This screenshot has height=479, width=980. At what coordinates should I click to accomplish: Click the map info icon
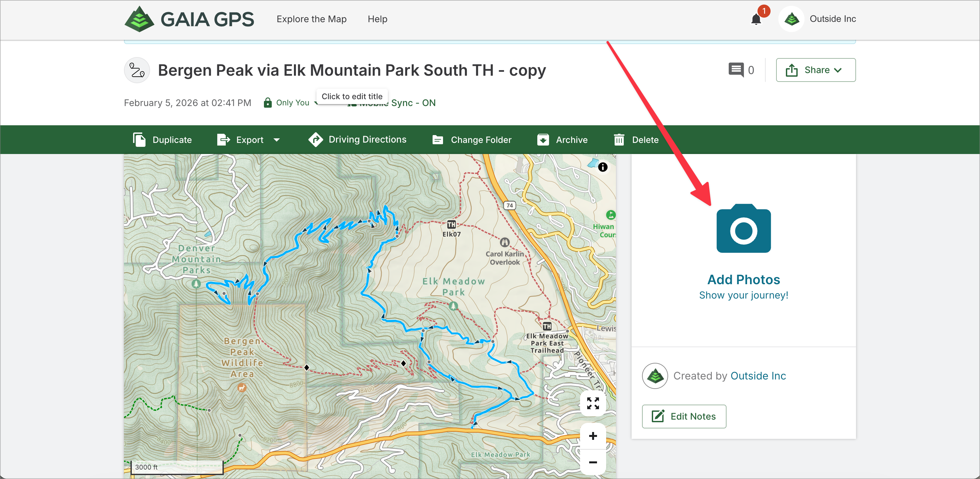(x=603, y=167)
